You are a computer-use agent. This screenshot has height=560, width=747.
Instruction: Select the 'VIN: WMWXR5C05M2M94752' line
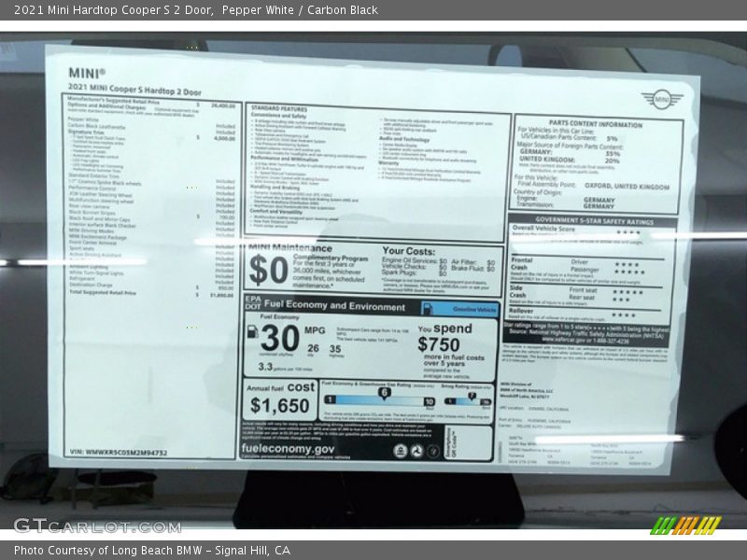click(x=119, y=452)
